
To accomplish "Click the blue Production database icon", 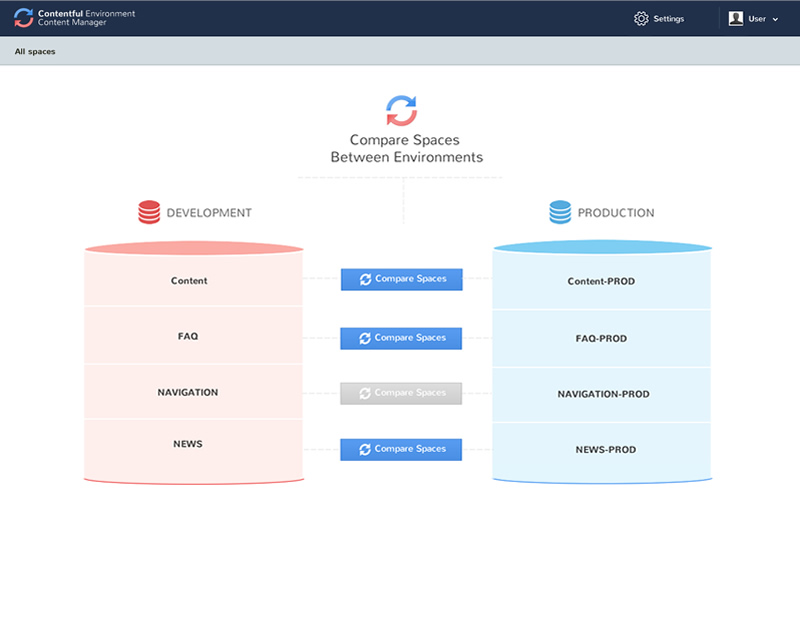I will [x=560, y=212].
